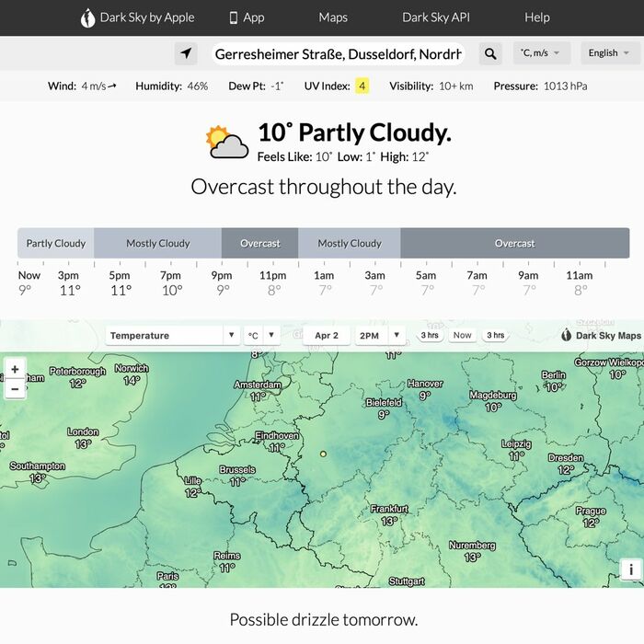Click the phone icon beside App
Image resolution: width=644 pixels, height=644 pixels.
coord(234,17)
